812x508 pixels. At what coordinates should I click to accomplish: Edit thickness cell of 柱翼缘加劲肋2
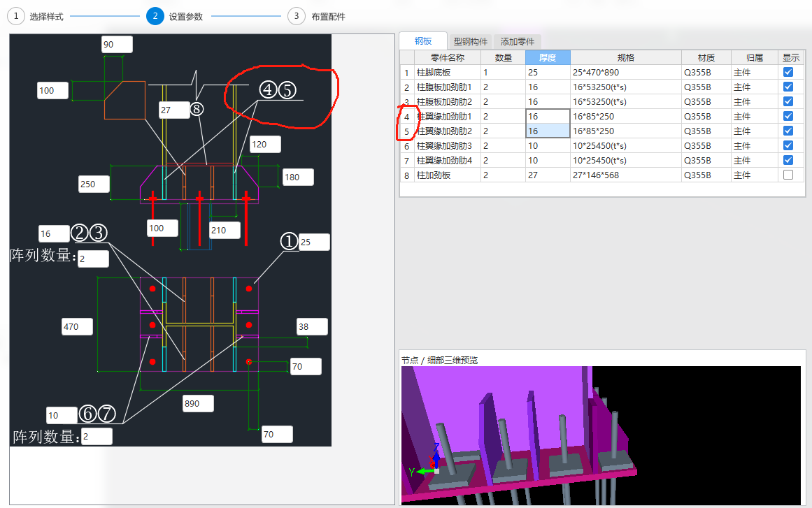548,131
